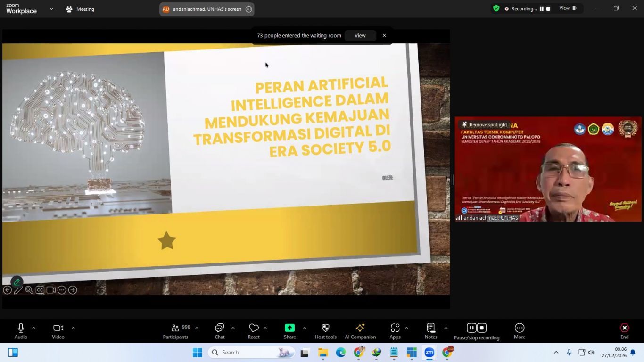This screenshot has height=362, width=644.
Task: Open the Apps panel in the toolbar
Action: [395, 330]
